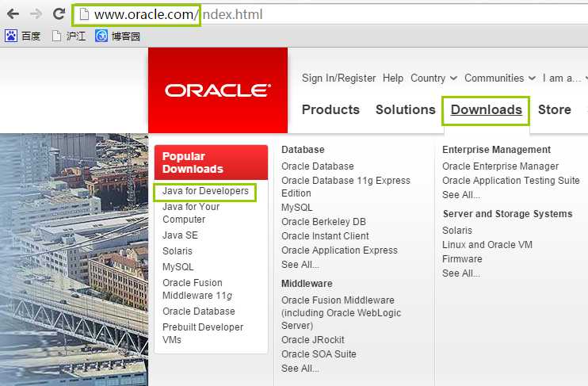Click See All under Server and Storage
Viewport: 588px width, 386px height.
pos(461,273)
